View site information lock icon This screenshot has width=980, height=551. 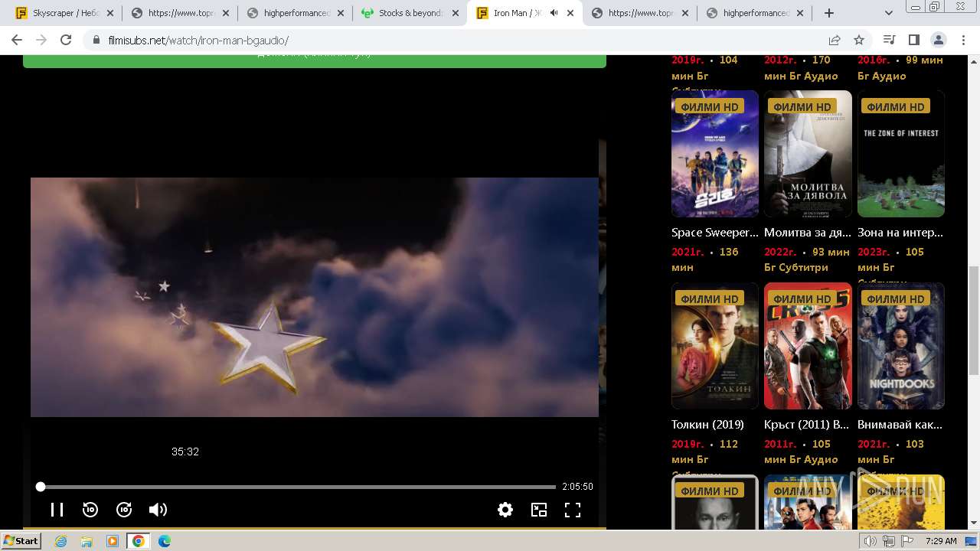[96, 40]
